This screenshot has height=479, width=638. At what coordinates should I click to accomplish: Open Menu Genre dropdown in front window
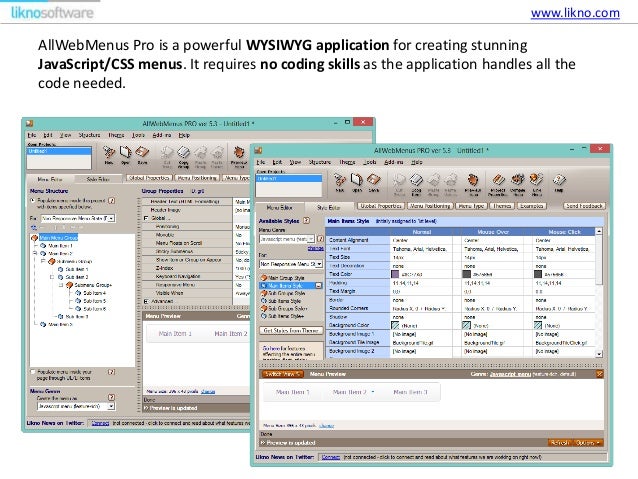pyautogui.click(x=311, y=239)
